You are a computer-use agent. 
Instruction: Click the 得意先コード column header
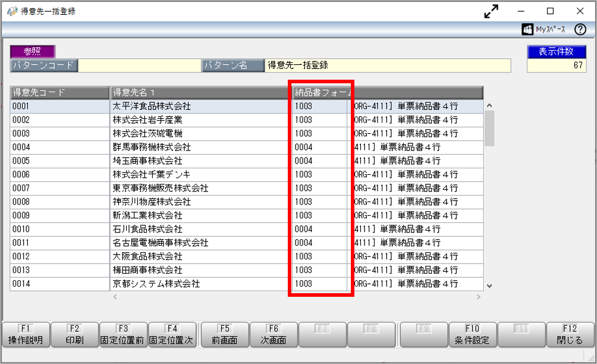(x=60, y=93)
